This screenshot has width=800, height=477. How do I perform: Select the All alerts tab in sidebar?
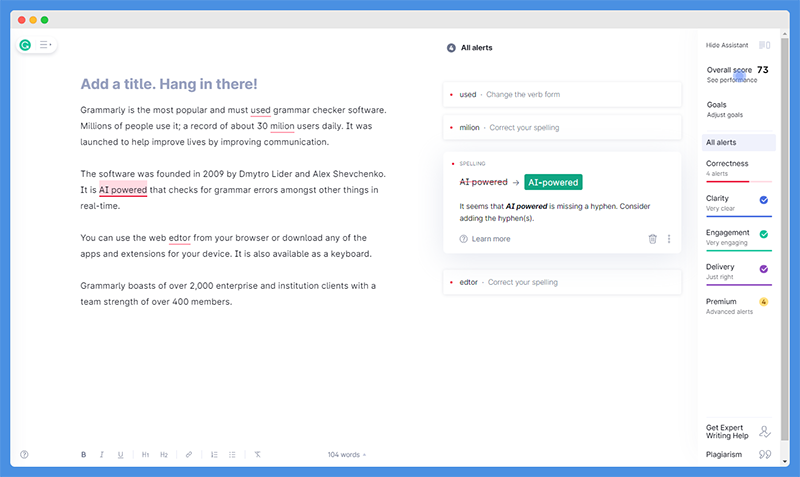pyautogui.click(x=739, y=142)
